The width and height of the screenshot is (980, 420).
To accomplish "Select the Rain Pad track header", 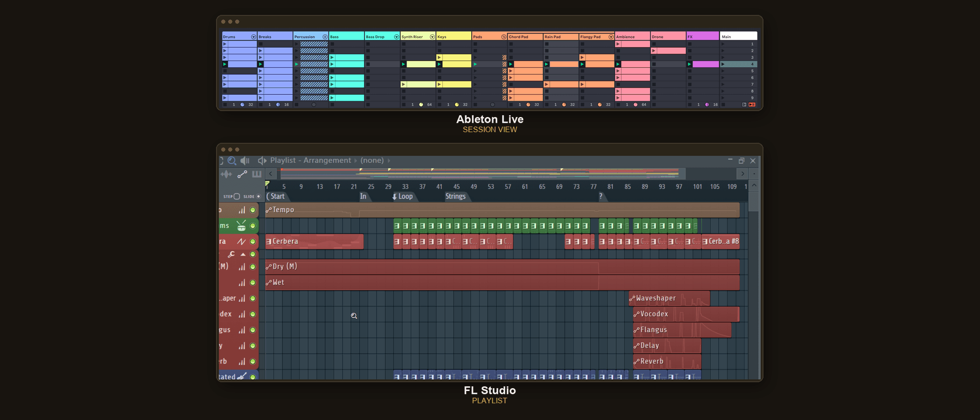I will click(561, 36).
